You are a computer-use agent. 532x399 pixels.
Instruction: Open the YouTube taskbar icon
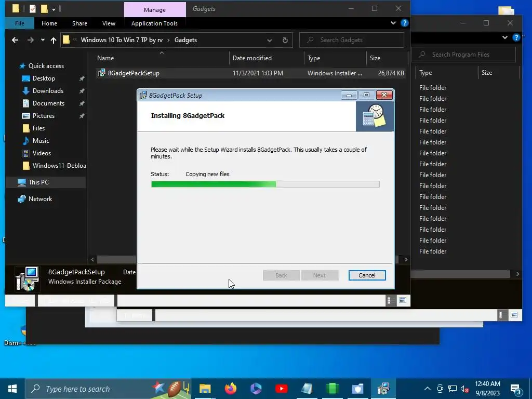click(x=281, y=389)
